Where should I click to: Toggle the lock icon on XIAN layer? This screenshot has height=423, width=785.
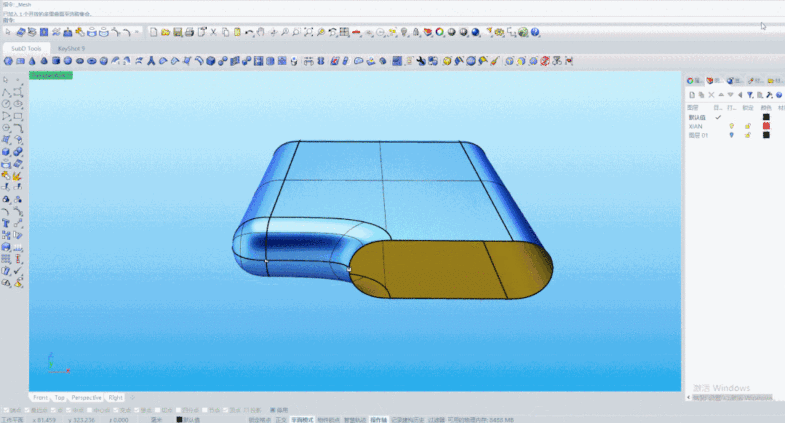pos(747,126)
